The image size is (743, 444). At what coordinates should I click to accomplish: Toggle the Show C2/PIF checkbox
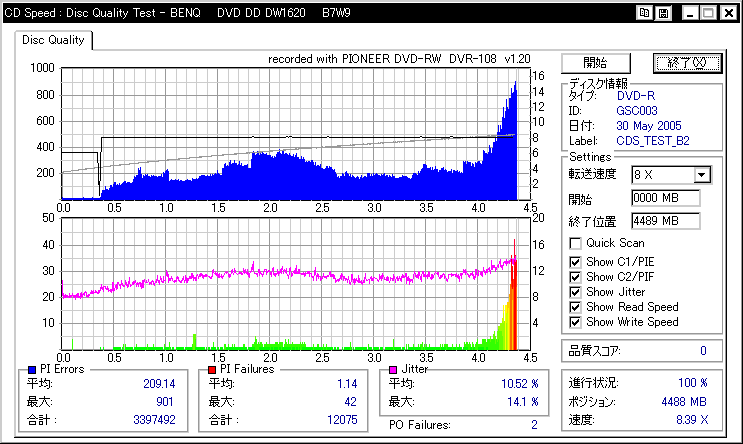click(x=575, y=277)
